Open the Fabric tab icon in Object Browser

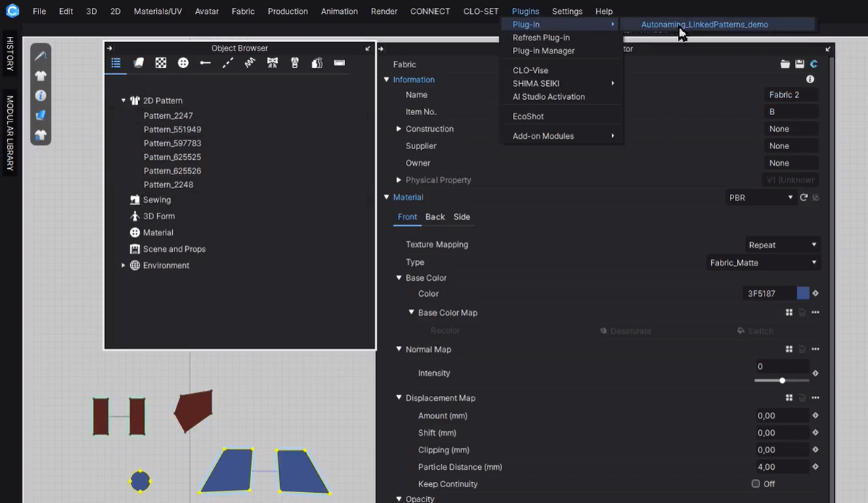[x=139, y=63]
